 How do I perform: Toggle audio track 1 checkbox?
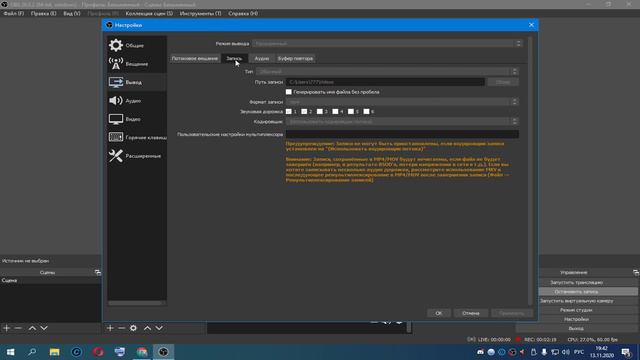click(x=289, y=111)
